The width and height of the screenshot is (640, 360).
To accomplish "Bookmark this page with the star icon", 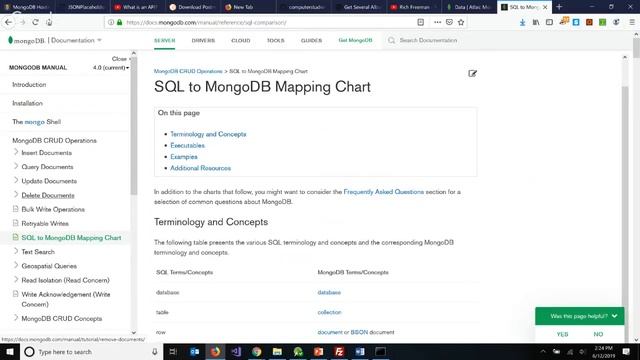I will 461,22.
